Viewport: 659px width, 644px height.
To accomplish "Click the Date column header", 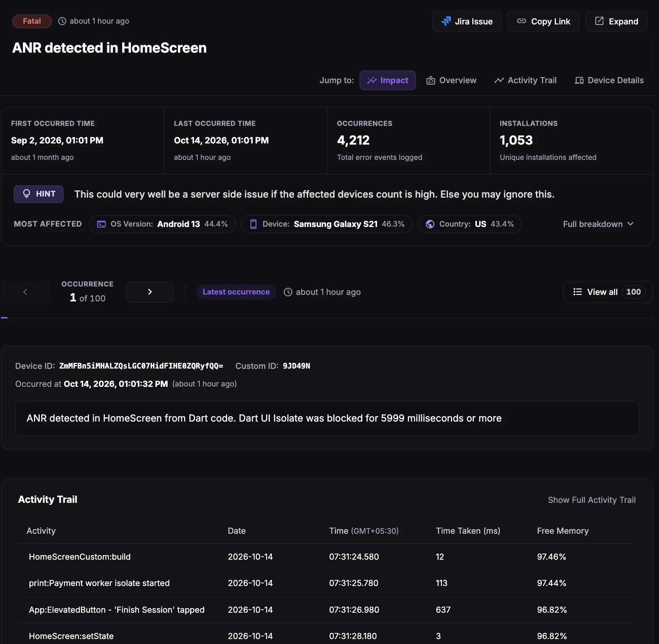I will pos(237,531).
